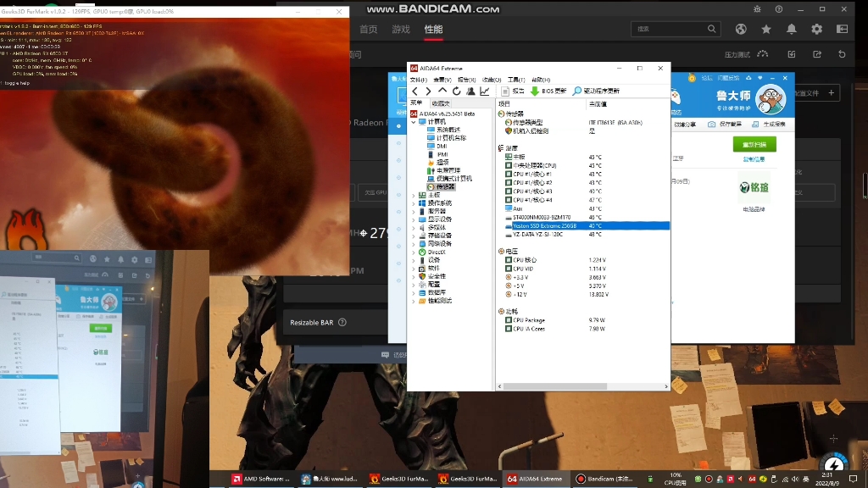
Task: Select 超频 in the AIDA64 tree
Action: point(442,163)
